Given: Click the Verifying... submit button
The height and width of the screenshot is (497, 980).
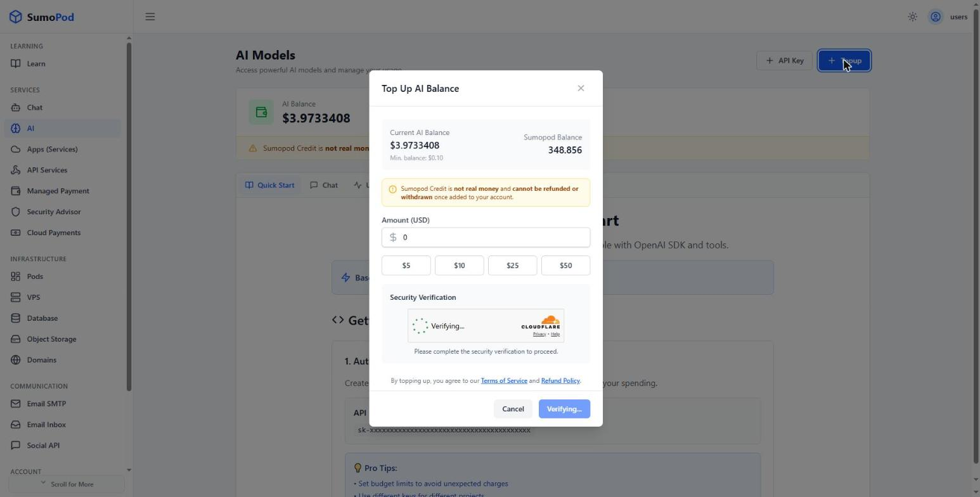Looking at the screenshot, I should 564,410.
